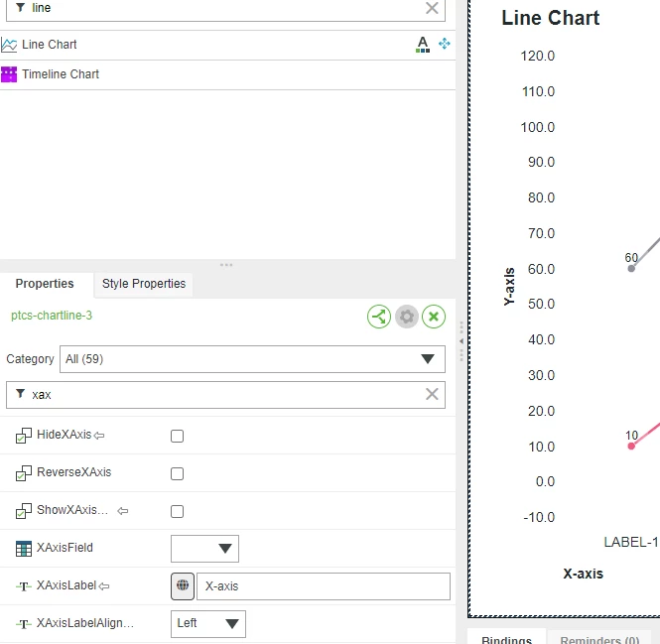Click the ptcs-chartline-3 widget name
Image resolution: width=660 pixels, height=644 pixels.
pyautogui.click(x=52, y=316)
